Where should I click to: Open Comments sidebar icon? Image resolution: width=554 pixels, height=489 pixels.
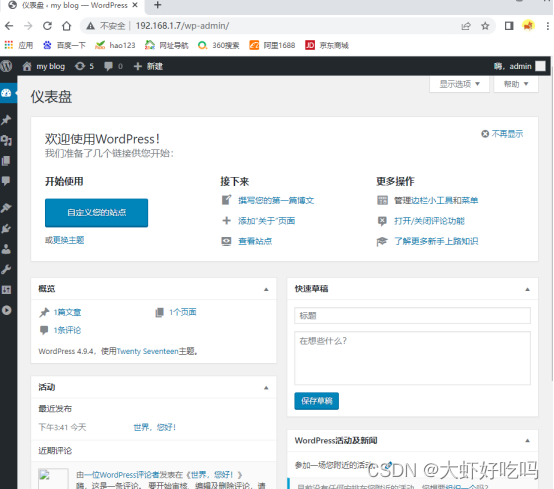pyautogui.click(x=6, y=181)
